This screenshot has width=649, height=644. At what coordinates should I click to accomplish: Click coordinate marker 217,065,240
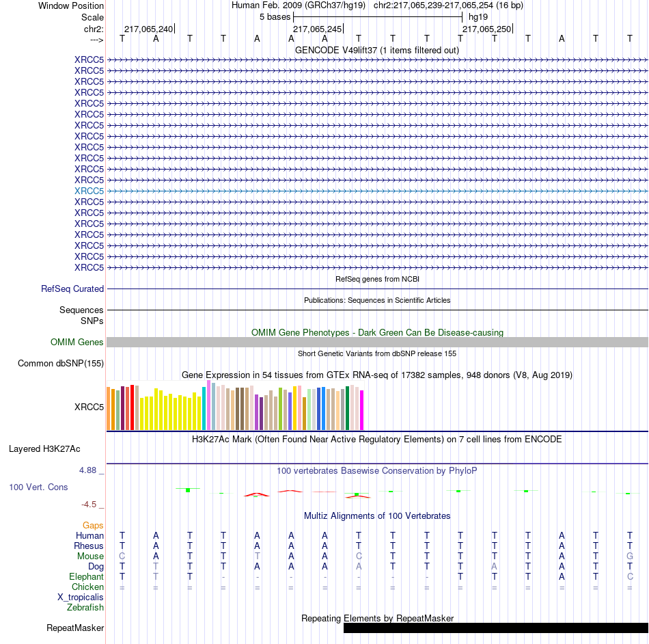(149, 29)
